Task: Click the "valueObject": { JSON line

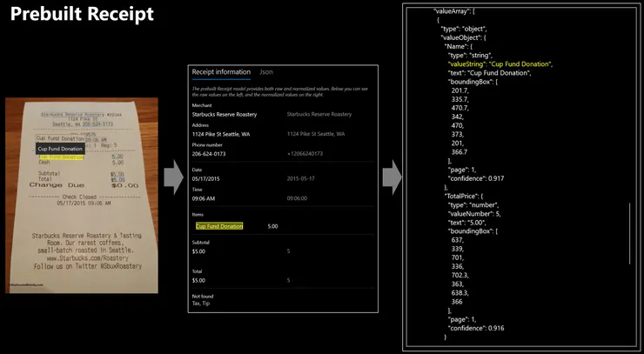Action: pyautogui.click(x=464, y=37)
